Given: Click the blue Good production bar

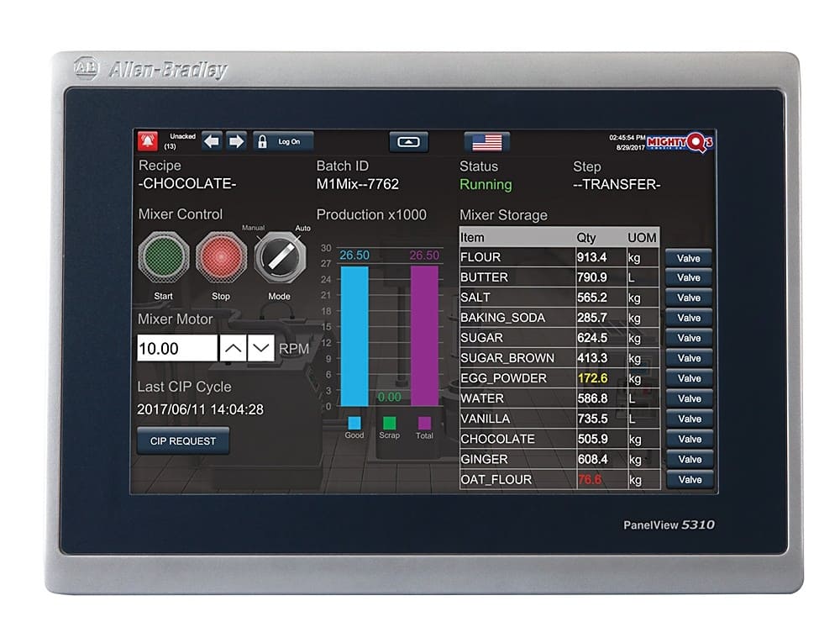Looking at the screenshot, I should tap(354, 336).
